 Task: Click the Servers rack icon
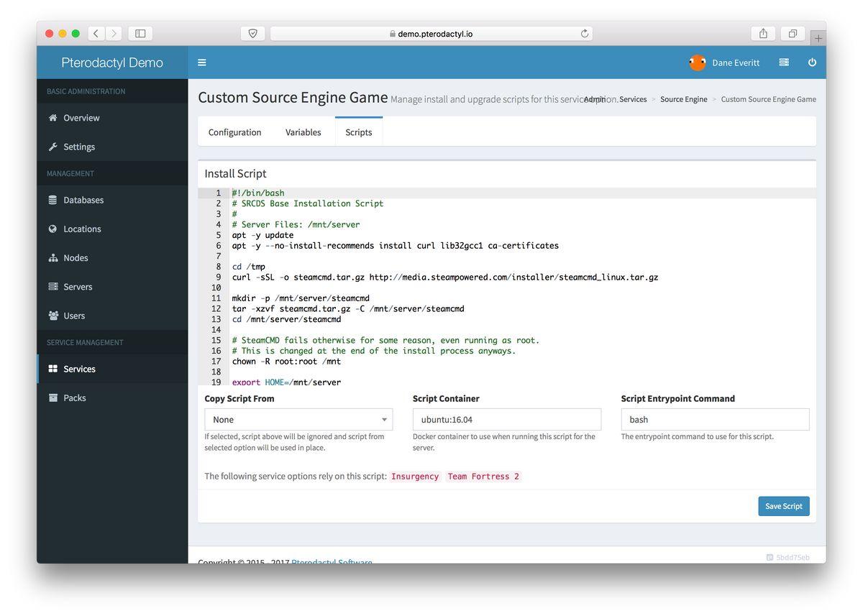click(x=52, y=286)
